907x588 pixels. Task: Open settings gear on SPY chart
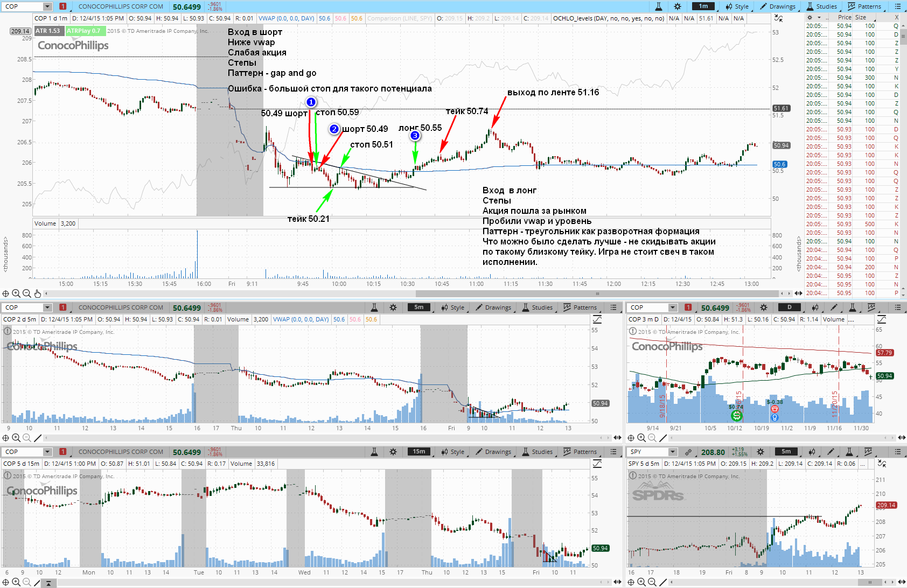pos(761,452)
